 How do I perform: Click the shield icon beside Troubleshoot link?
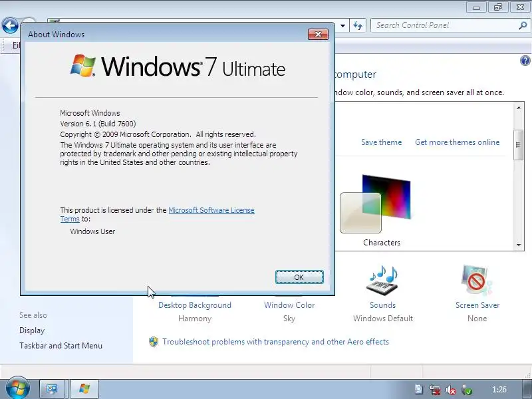[x=154, y=342]
